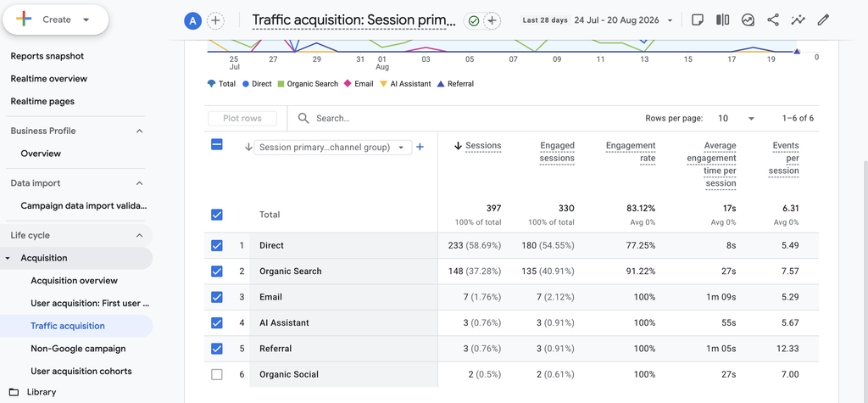Collapse the Acquisition tree triangle
This screenshot has height=403, width=868.
click(7, 258)
